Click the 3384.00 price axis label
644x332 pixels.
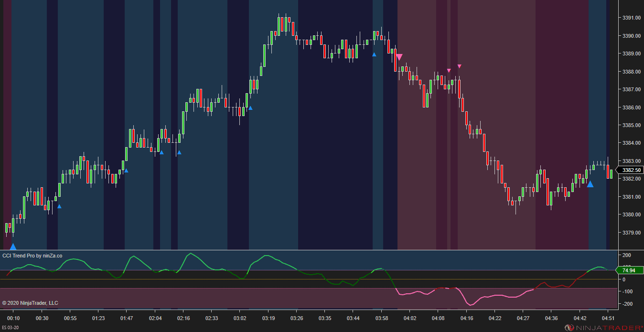tap(632, 143)
